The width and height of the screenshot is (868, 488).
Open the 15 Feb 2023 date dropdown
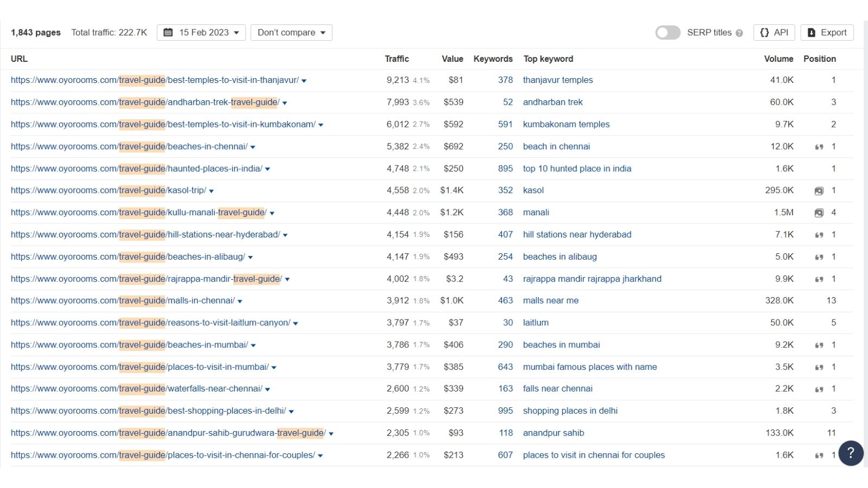click(x=201, y=33)
